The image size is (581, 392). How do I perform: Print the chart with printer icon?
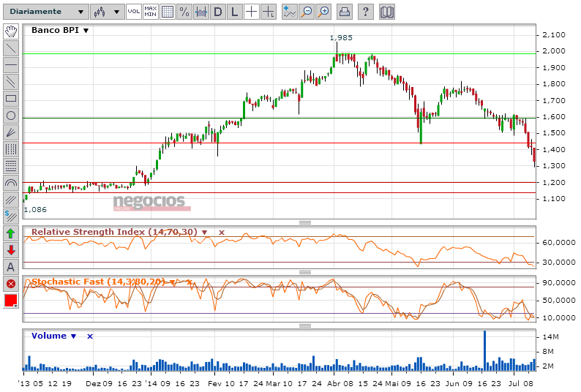pyautogui.click(x=345, y=12)
